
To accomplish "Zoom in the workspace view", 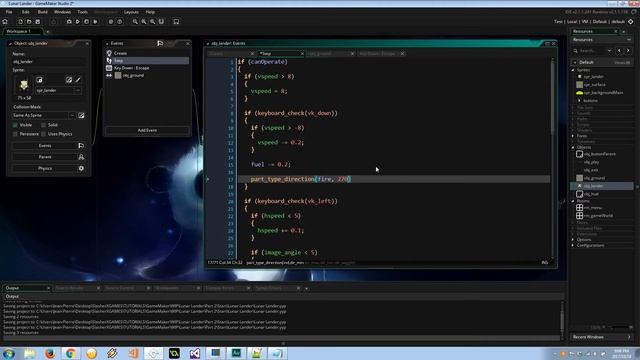I will tap(144, 22).
